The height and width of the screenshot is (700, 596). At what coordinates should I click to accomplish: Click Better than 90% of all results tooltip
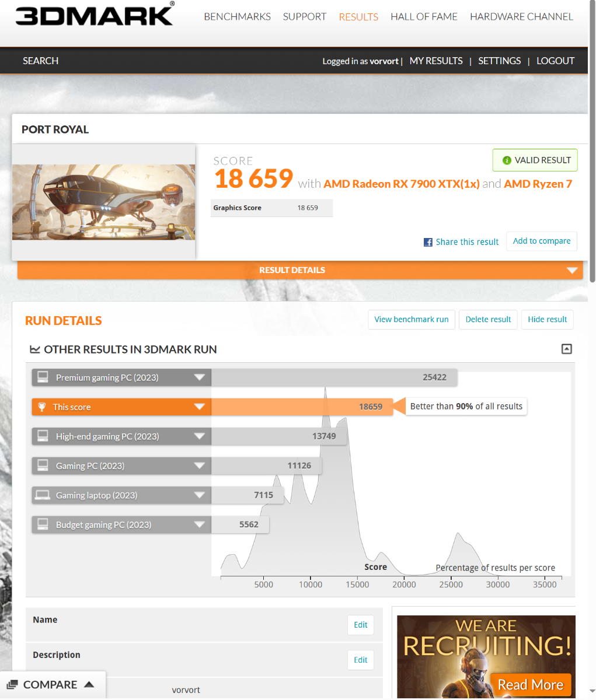[466, 407]
